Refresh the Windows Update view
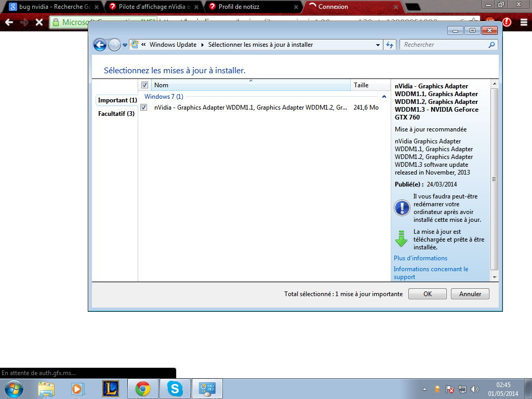 coord(390,45)
